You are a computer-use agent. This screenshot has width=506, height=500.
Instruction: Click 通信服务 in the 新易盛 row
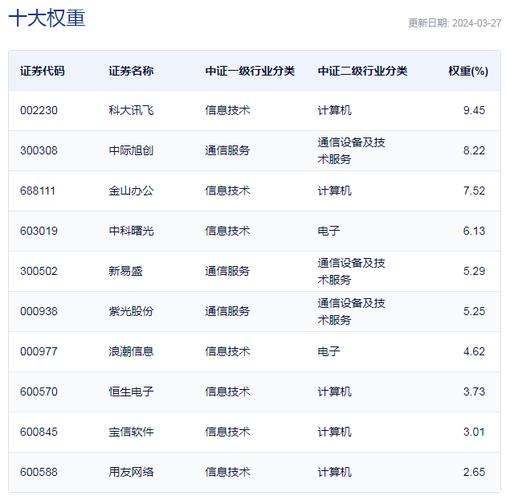(227, 271)
